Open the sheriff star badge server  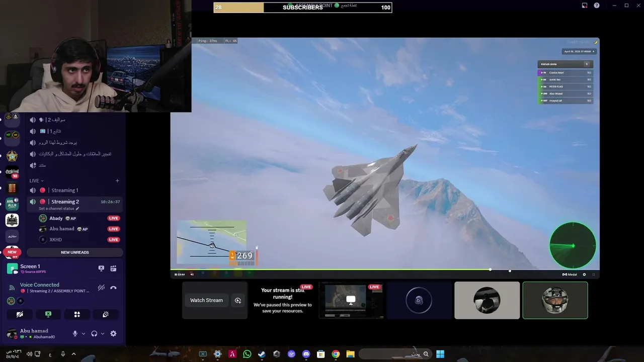[x=12, y=156]
